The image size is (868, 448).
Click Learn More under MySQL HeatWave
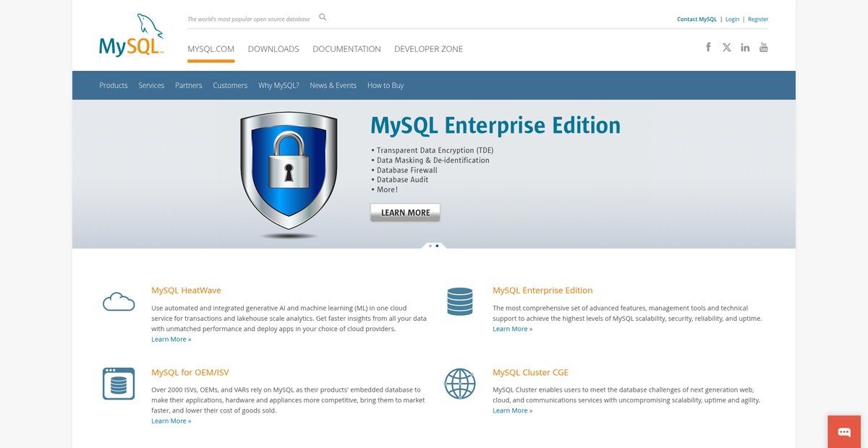click(x=171, y=339)
